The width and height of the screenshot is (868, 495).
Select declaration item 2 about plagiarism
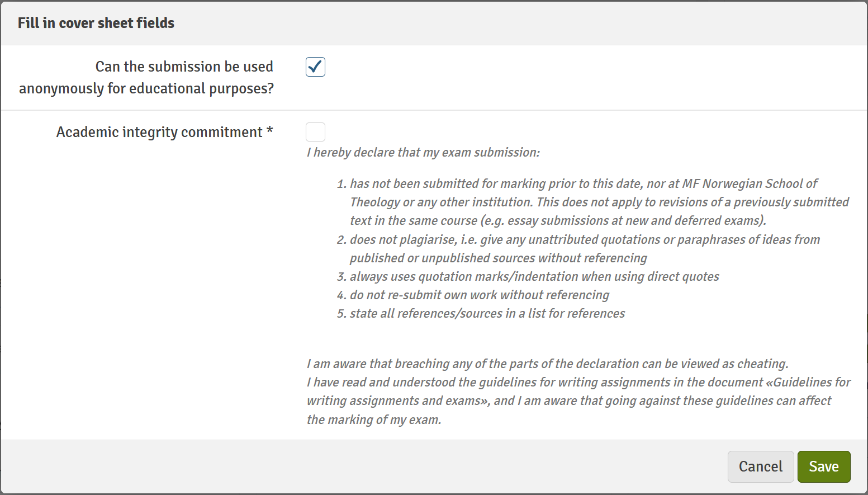click(x=578, y=248)
